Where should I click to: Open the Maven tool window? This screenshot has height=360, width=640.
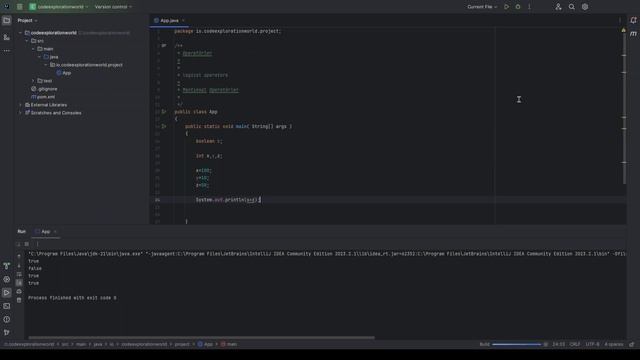tap(633, 34)
